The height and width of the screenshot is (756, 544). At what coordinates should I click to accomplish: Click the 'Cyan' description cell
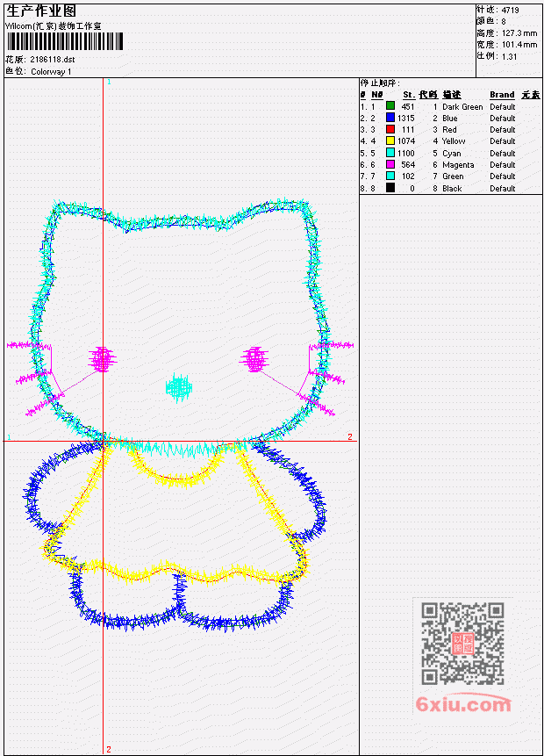(452, 154)
